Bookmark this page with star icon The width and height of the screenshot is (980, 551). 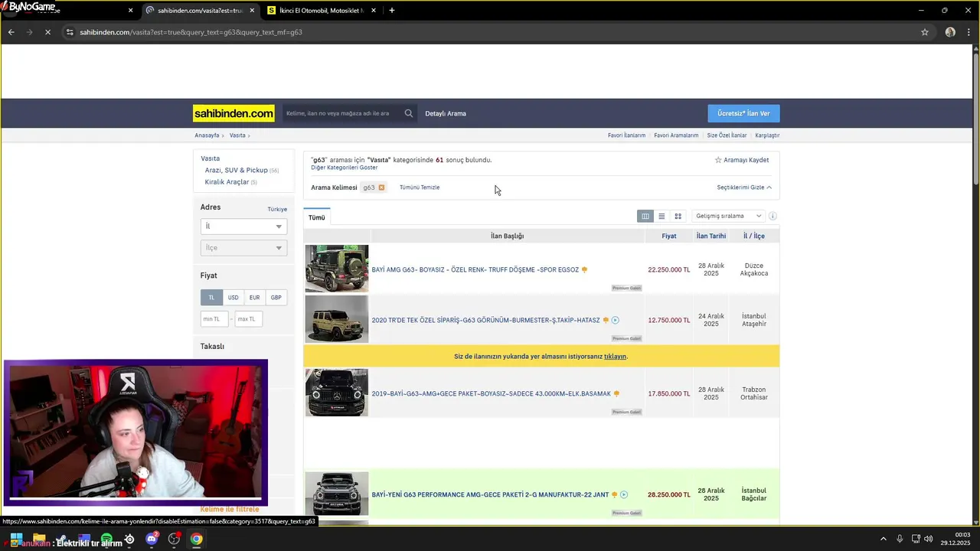pyautogui.click(x=925, y=32)
